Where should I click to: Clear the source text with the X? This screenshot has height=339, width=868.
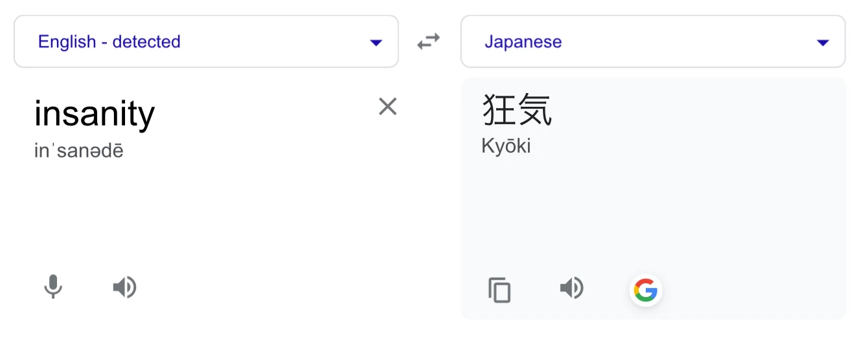pyautogui.click(x=387, y=106)
